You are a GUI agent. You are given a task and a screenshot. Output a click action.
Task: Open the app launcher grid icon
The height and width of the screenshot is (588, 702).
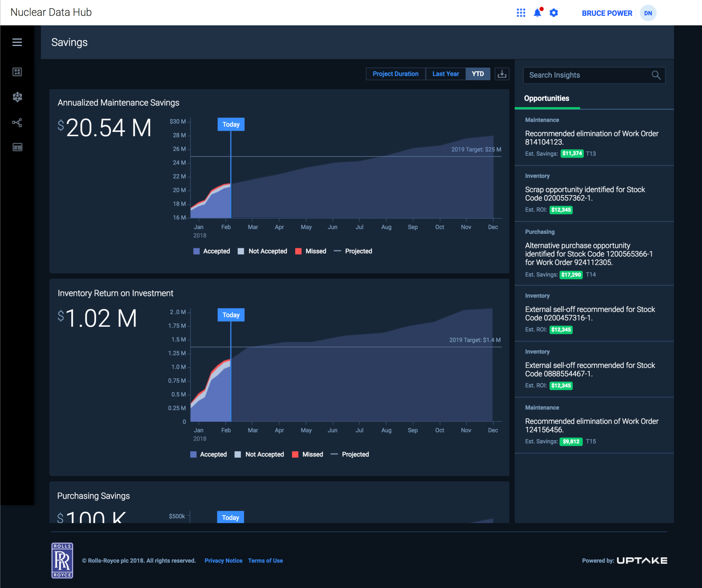521,13
